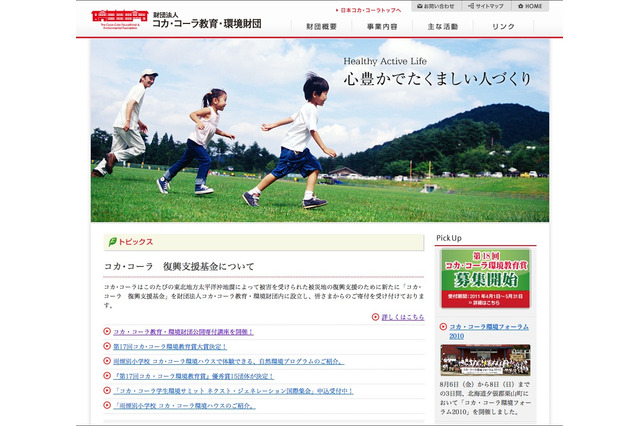Open the 第17回コカ・コーラ環境教育賞大賞決定 link
The height and width of the screenshot is (426, 640).
click(170, 347)
